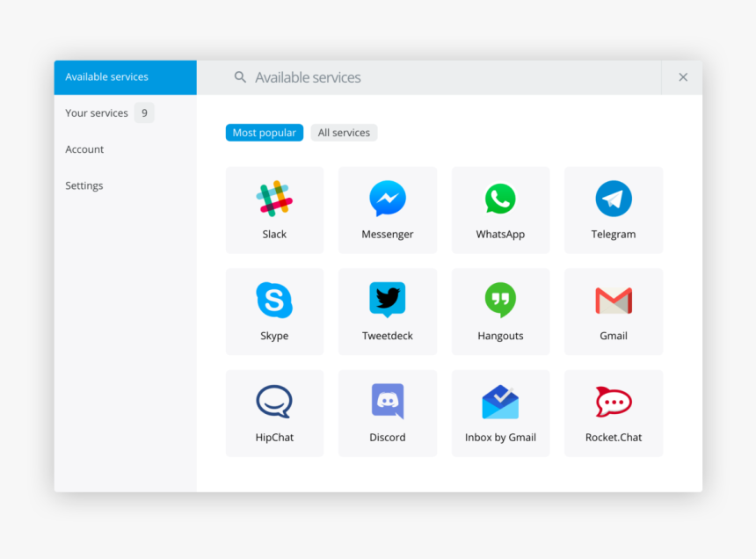Screen dimensions: 756x559
Task: Open Available services in sidebar
Action: click(x=126, y=77)
